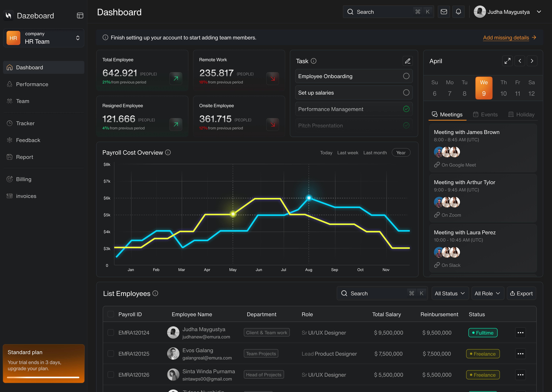Open the All Role filter dropdown
The width and height of the screenshot is (552, 392).
pyautogui.click(x=488, y=293)
